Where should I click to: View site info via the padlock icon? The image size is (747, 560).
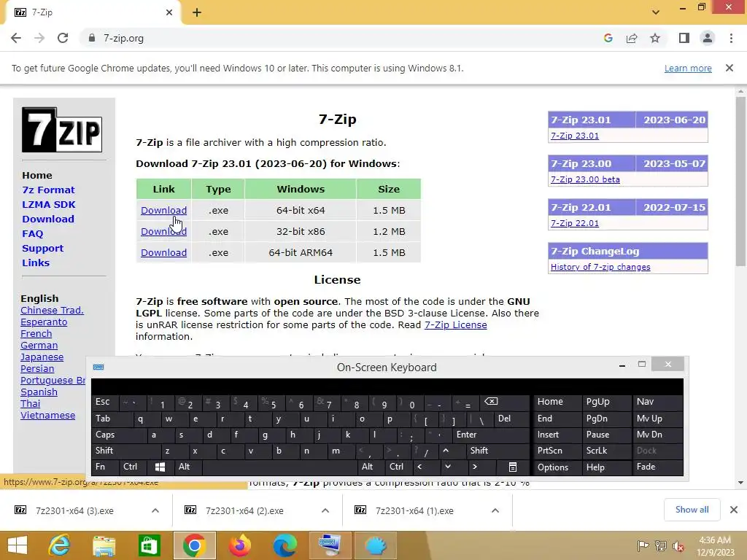point(92,38)
